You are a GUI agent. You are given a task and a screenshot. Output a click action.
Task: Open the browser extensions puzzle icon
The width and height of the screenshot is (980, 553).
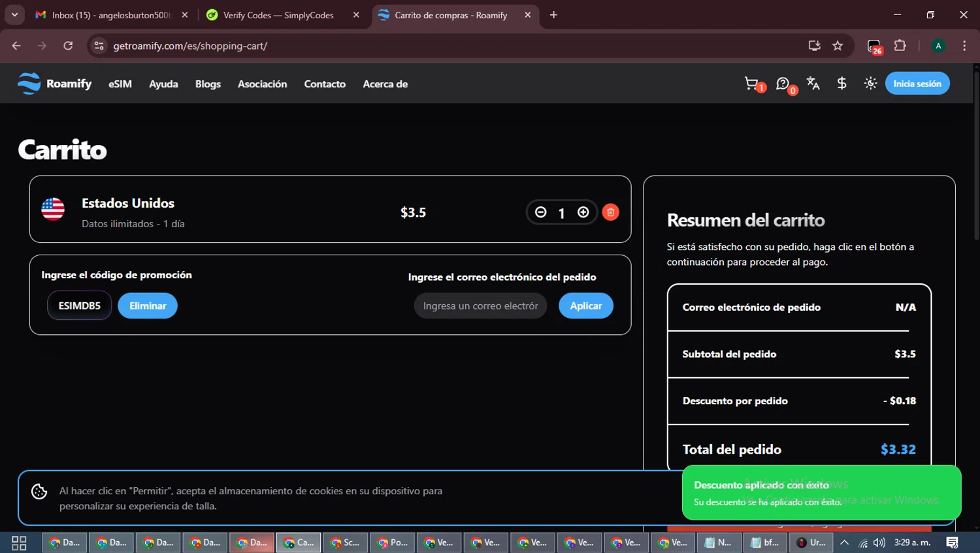click(x=900, y=46)
